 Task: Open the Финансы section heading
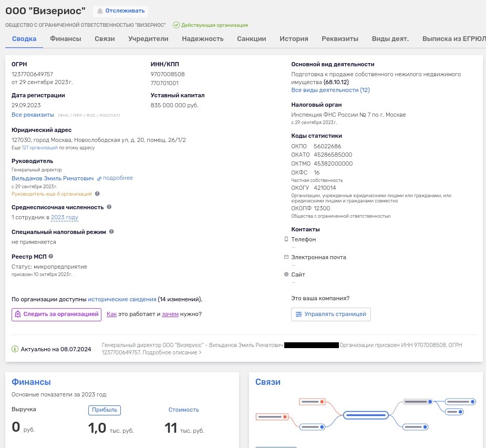31,382
